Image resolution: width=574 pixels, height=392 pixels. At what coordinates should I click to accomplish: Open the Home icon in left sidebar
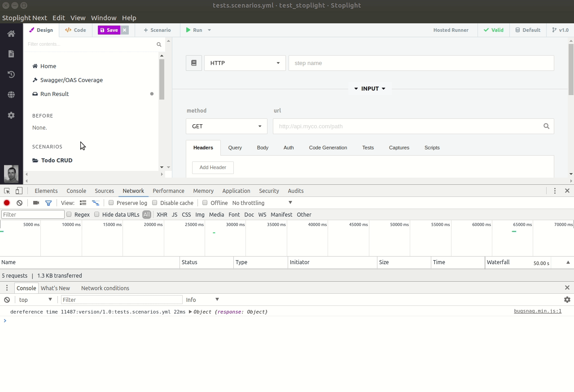(x=11, y=34)
